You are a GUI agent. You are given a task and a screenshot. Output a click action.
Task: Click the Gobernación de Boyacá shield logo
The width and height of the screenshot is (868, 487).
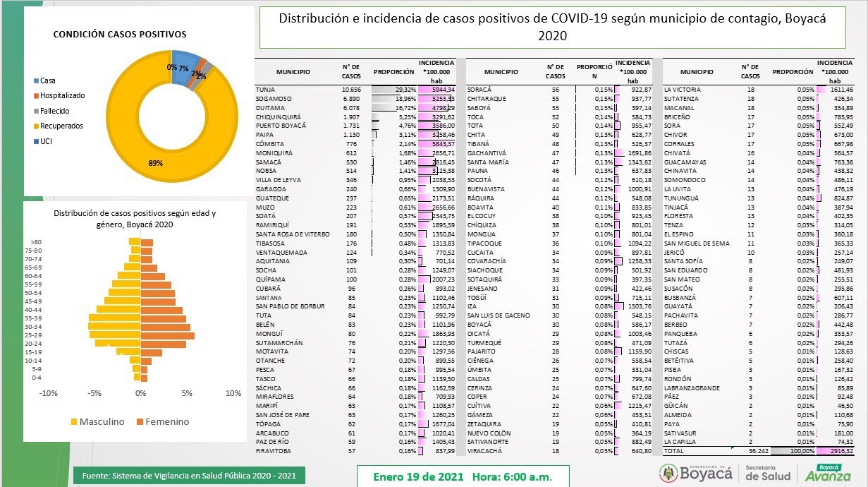(x=669, y=473)
